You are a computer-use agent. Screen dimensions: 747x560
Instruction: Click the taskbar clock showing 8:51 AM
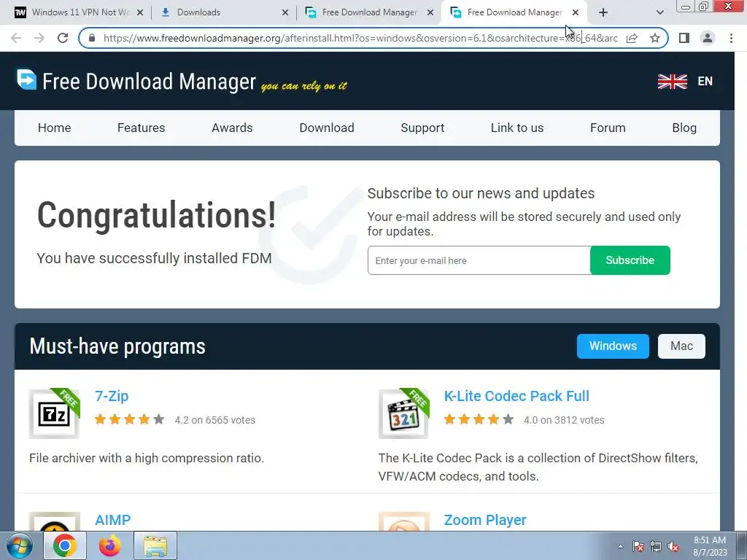(x=710, y=546)
